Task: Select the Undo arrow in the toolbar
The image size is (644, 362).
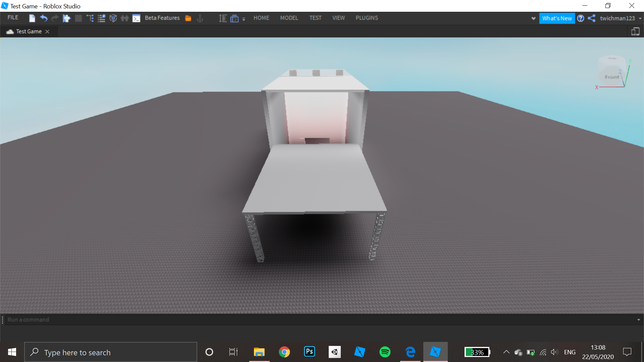Action: coord(44,18)
